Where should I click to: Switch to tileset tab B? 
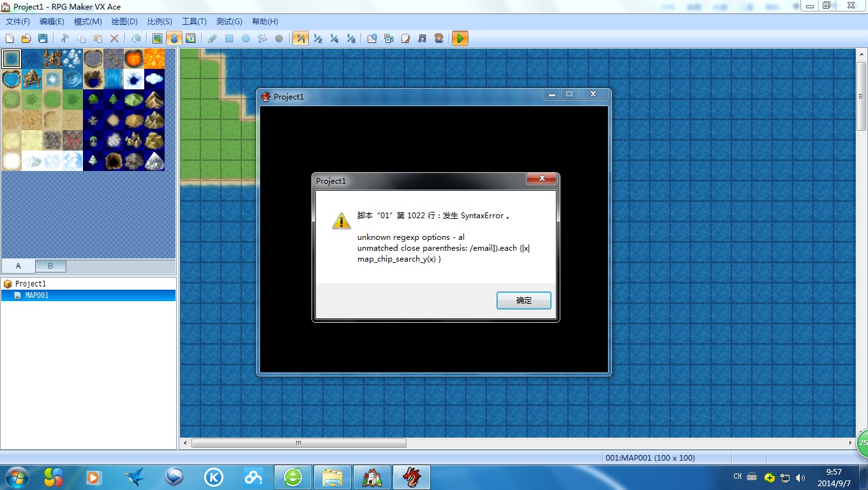50,266
